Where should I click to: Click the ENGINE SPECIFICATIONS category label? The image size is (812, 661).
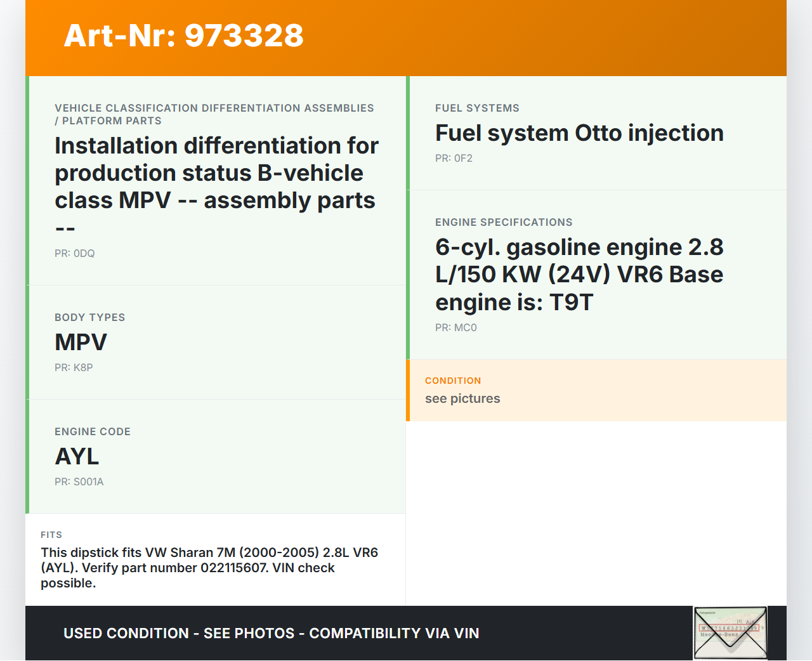(x=504, y=222)
